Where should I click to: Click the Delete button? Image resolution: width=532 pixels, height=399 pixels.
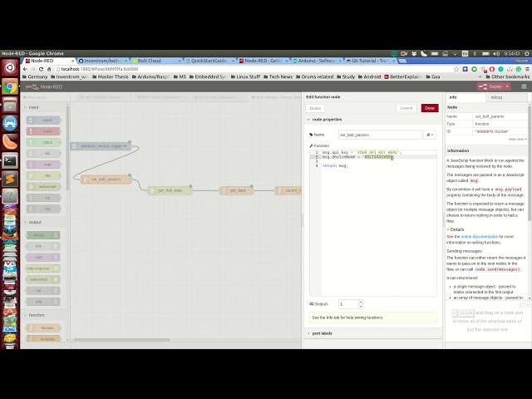point(315,108)
